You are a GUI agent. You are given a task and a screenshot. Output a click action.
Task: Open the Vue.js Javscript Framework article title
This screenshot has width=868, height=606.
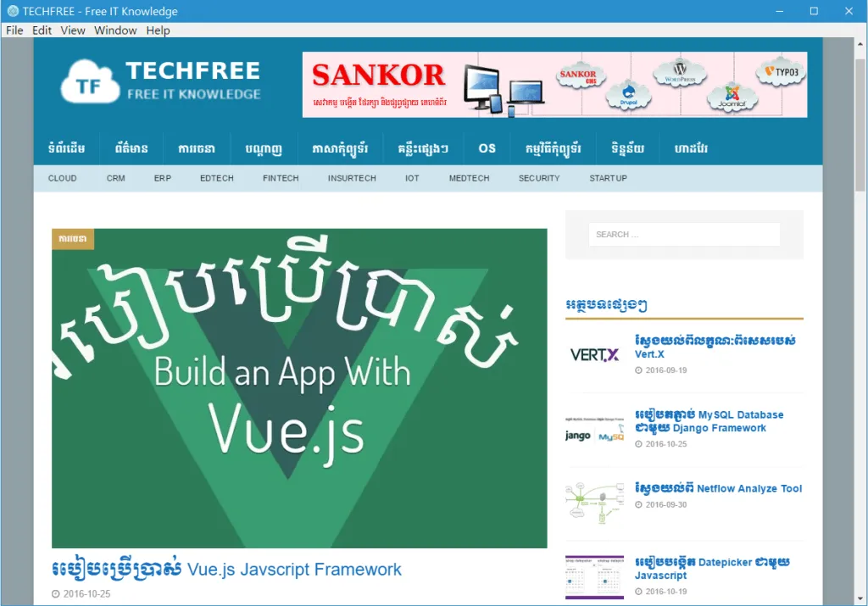(226, 569)
